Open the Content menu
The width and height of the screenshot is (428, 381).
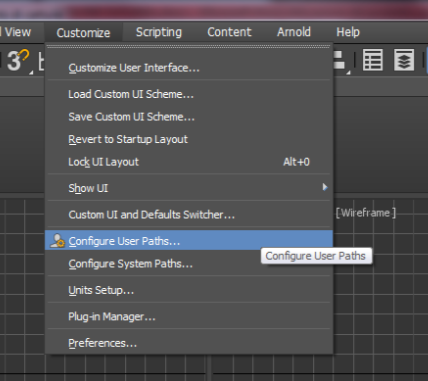click(229, 32)
